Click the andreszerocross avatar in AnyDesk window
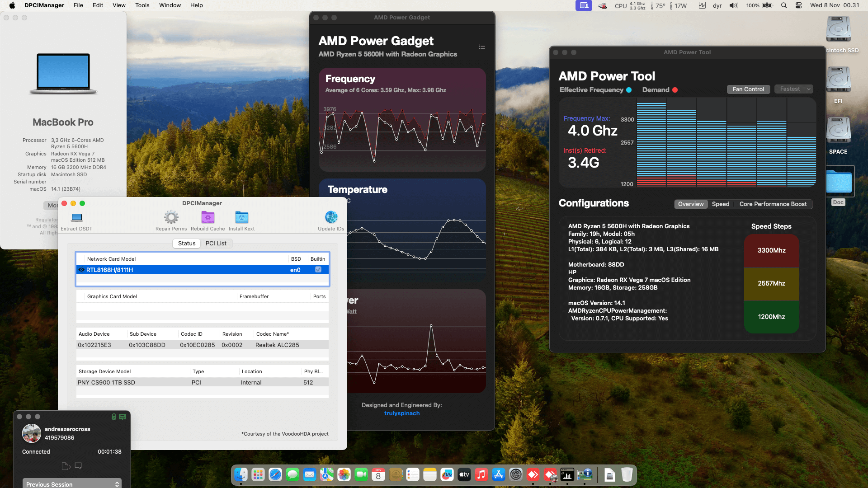Screen dimensions: 868x488 [x=32, y=433]
